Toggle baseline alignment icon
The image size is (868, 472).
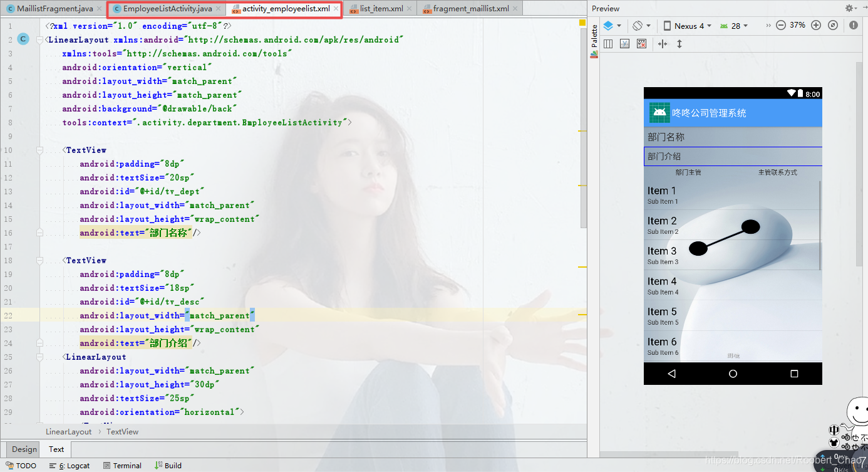(624, 44)
